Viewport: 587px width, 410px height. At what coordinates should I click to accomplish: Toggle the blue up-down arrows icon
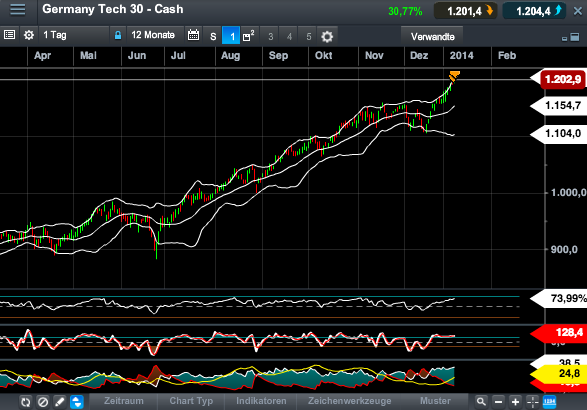coord(77,402)
